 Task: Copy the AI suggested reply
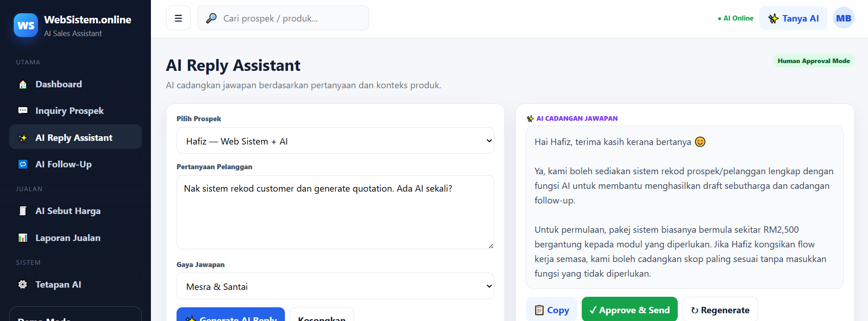[x=552, y=310]
